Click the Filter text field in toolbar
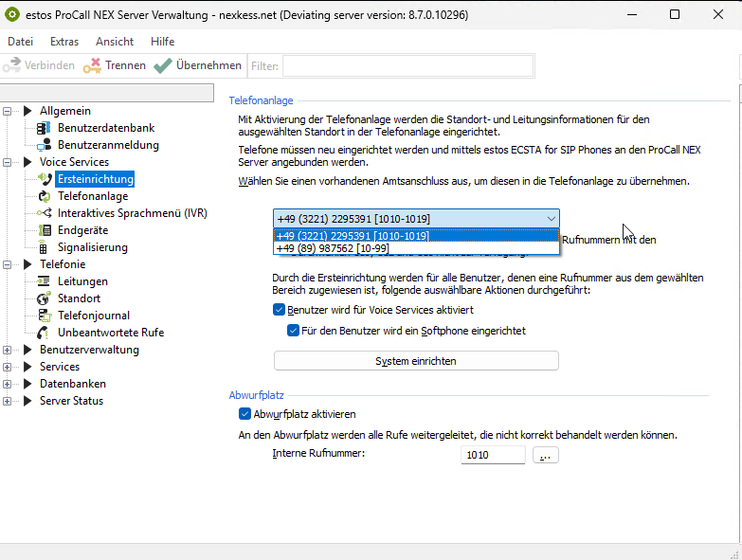 tap(407, 65)
